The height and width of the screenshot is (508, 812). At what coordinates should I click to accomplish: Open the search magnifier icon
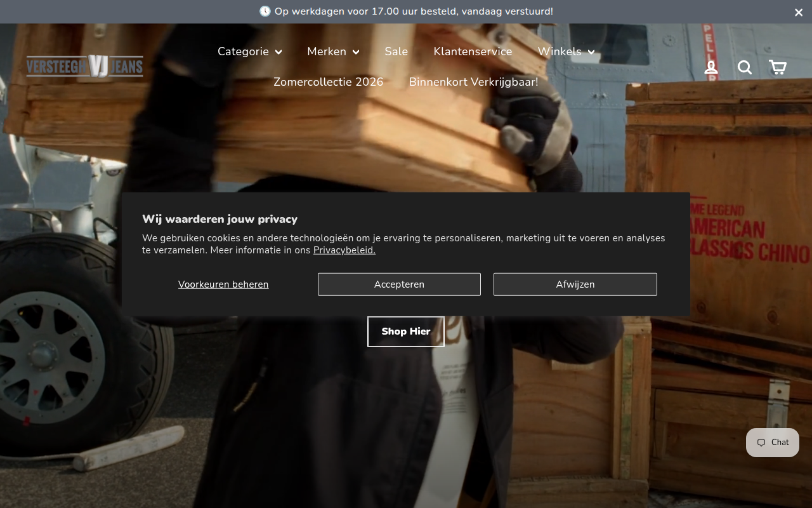pyautogui.click(x=745, y=67)
